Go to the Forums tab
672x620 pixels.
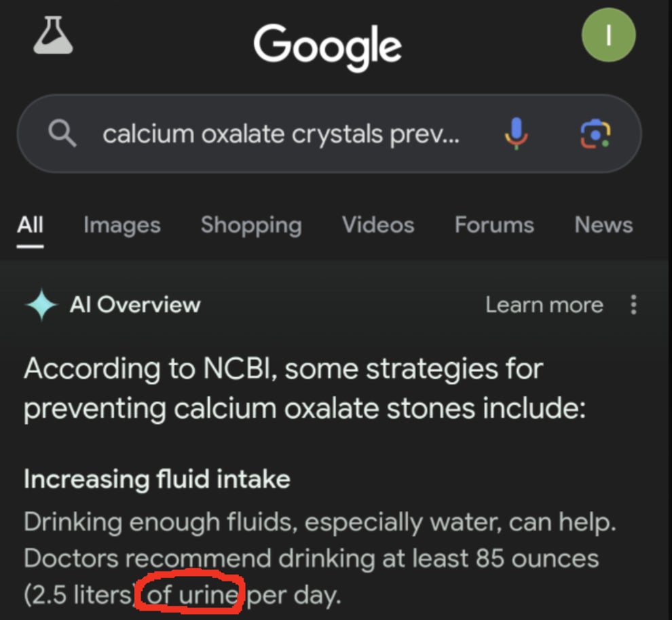494,225
